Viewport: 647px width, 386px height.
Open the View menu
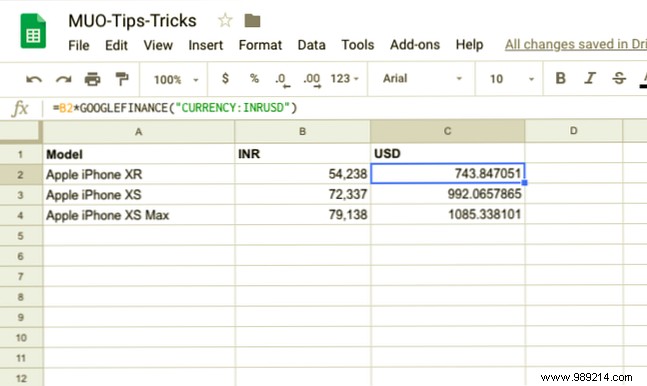(158, 45)
